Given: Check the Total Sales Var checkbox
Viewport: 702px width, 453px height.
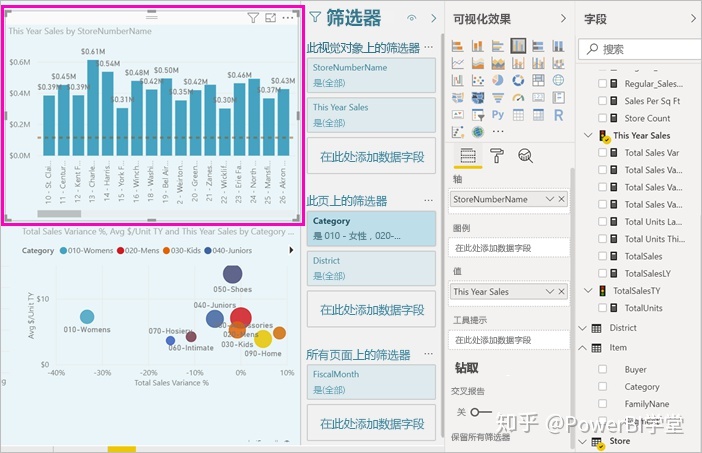Looking at the screenshot, I should click(603, 153).
